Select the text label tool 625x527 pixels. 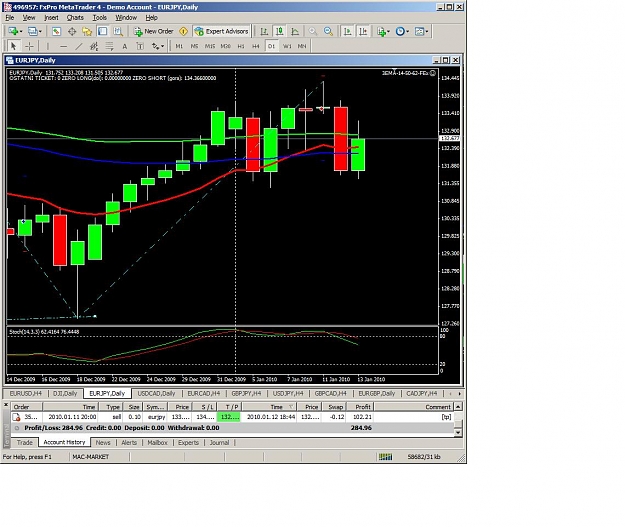click(140, 46)
